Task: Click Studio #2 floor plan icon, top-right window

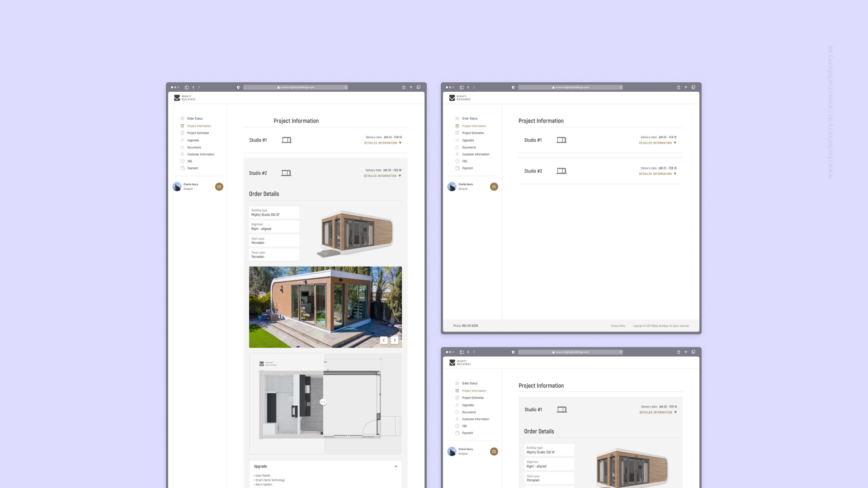Action: [561, 171]
